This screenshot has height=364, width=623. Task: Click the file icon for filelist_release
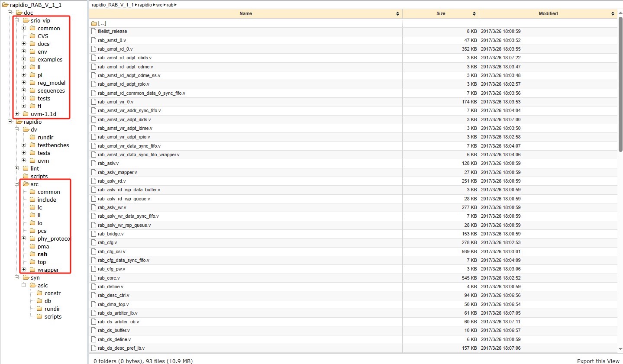94,31
